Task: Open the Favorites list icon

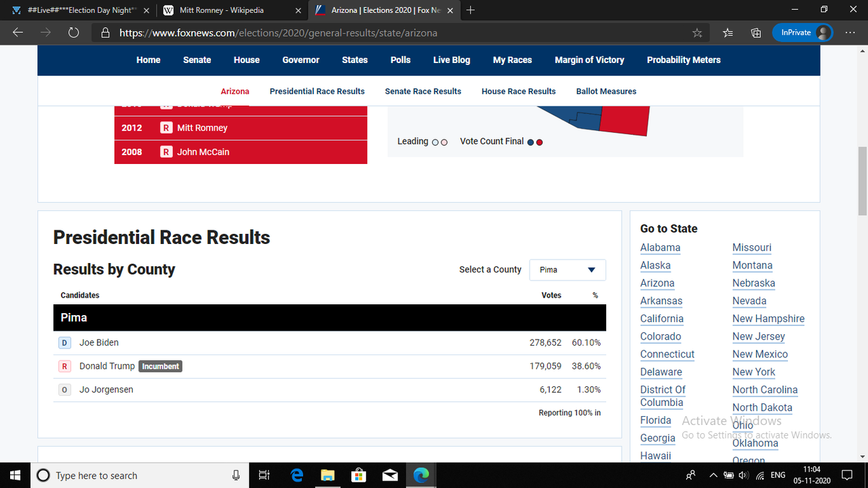Action: tap(728, 33)
